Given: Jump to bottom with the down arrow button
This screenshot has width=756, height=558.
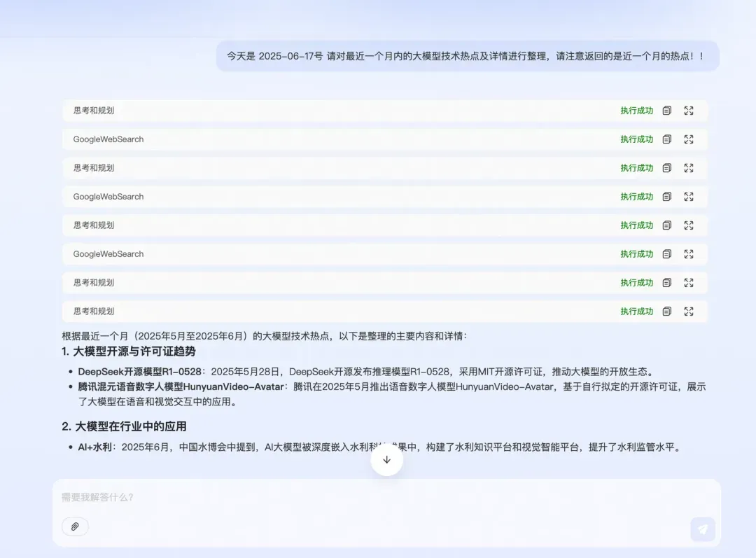Looking at the screenshot, I should pos(386,459).
